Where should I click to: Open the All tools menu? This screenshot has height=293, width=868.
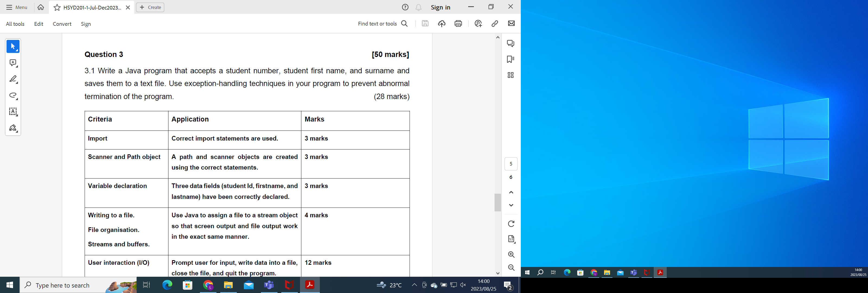(x=15, y=24)
